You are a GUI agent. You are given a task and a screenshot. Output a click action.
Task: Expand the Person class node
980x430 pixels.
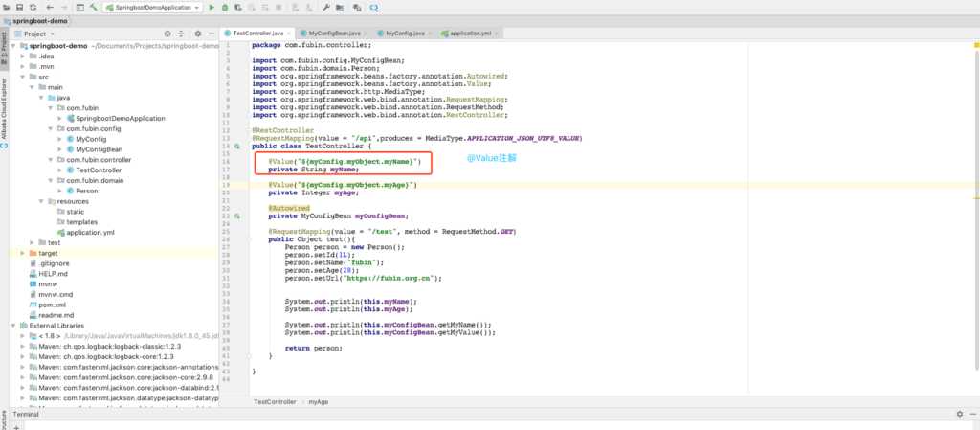pos(59,191)
